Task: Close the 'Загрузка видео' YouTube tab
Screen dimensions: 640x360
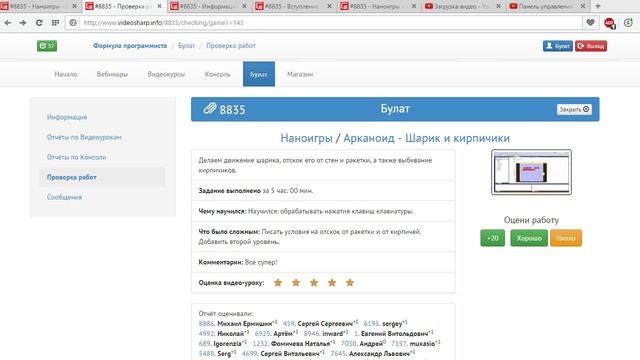Action: 498,6
